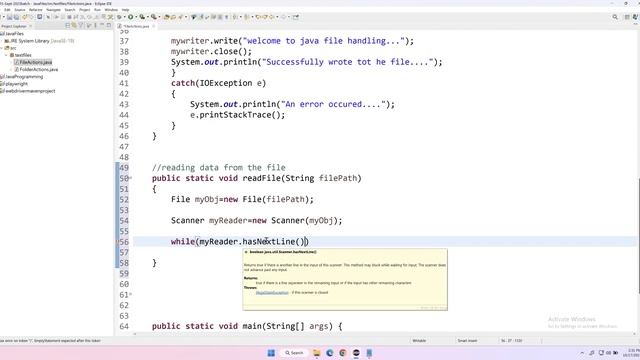Click the New toolbar icon dropdown

tap(4, 17)
